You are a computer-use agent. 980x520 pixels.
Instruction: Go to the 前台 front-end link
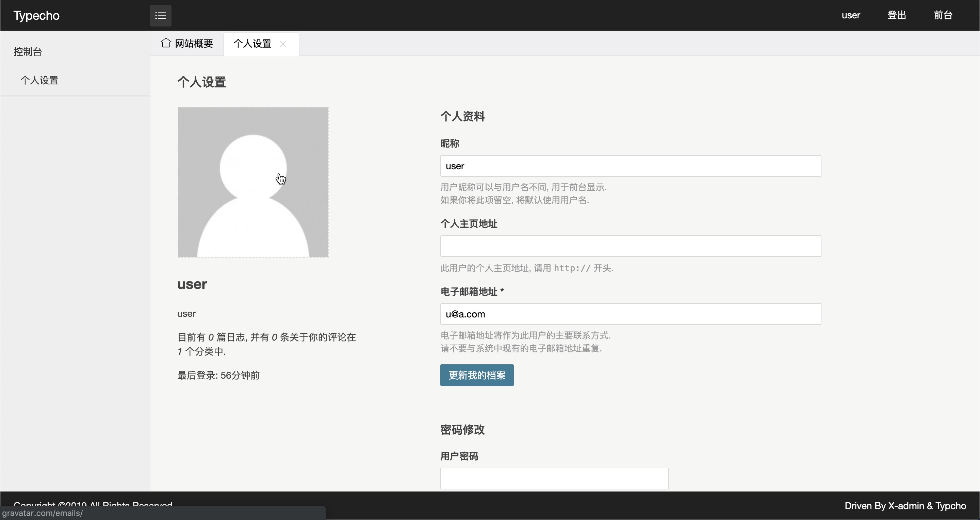point(943,16)
